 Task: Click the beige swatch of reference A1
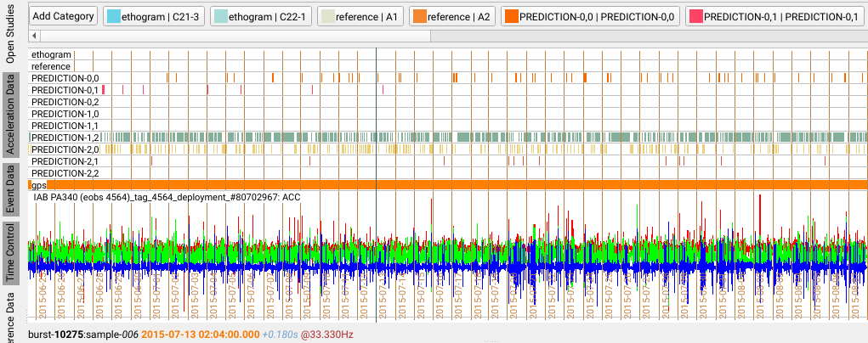point(326,17)
